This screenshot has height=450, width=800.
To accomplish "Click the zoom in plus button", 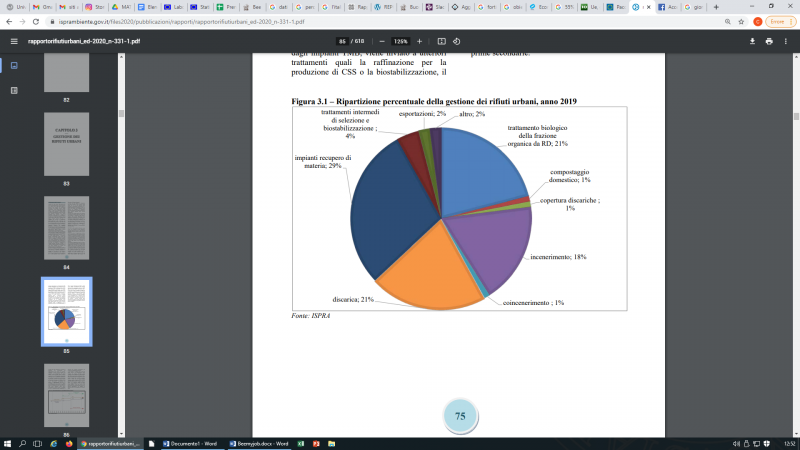I will click(x=420, y=41).
